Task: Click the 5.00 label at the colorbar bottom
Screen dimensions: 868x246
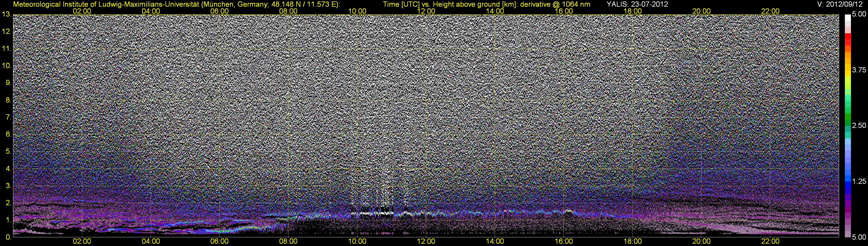Action: (859, 237)
